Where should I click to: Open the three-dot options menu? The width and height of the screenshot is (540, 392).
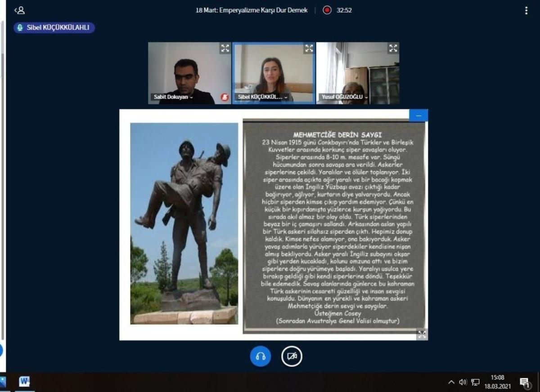[526, 10]
